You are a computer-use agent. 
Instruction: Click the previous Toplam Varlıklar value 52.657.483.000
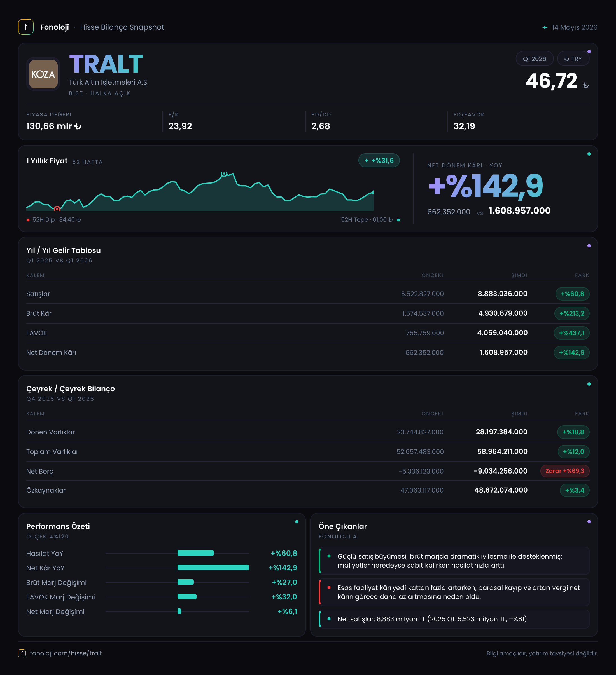[x=420, y=452]
